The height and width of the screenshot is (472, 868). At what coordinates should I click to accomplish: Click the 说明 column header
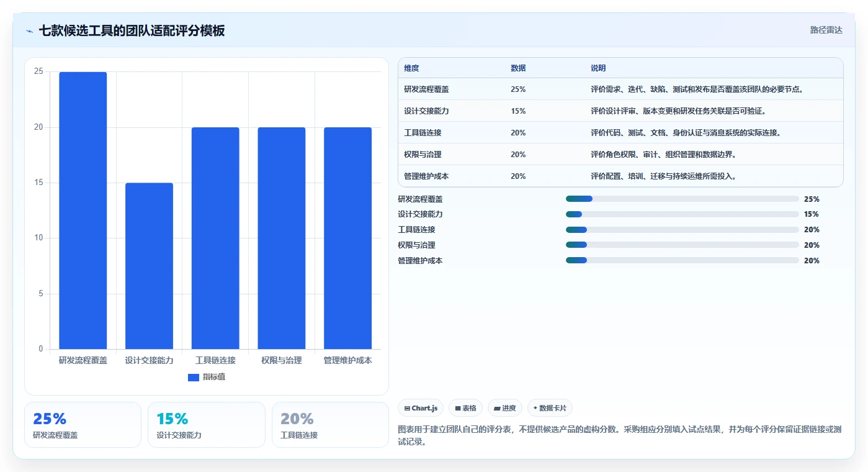click(x=598, y=68)
